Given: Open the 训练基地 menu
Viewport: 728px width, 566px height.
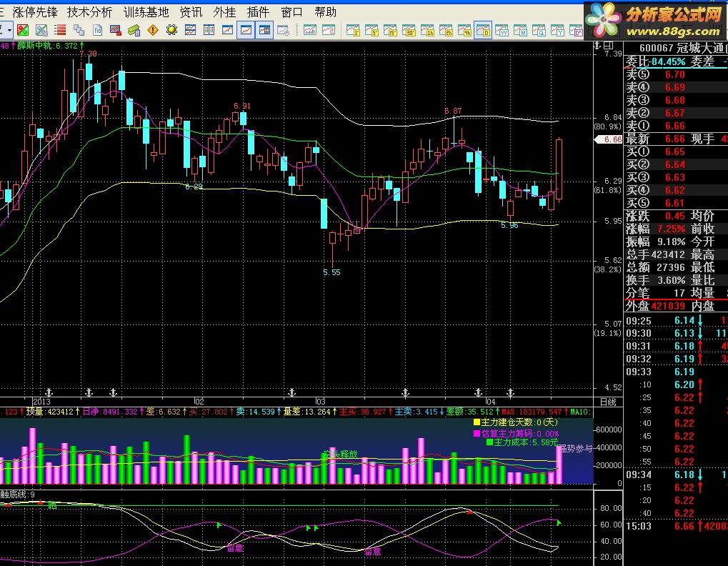Looking at the screenshot, I should point(146,12).
